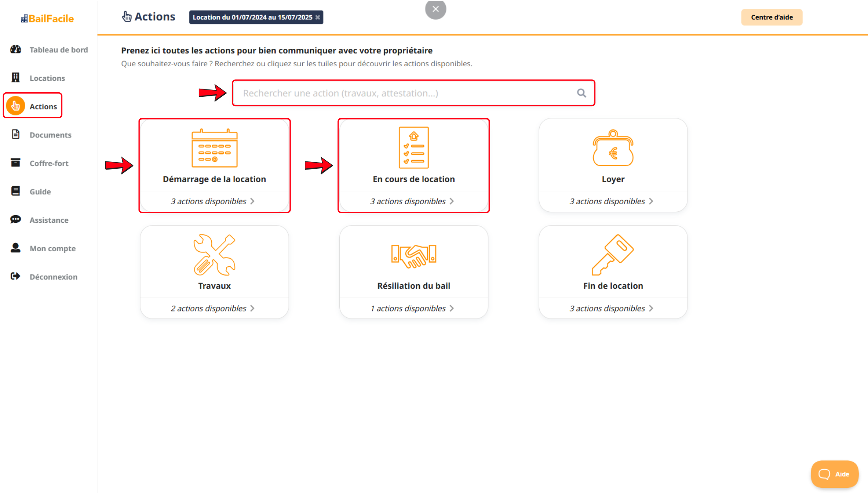Image resolution: width=868 pixels, height=494 pixels.
Task: Click the Documents sidebar icon
Action: 15,135
